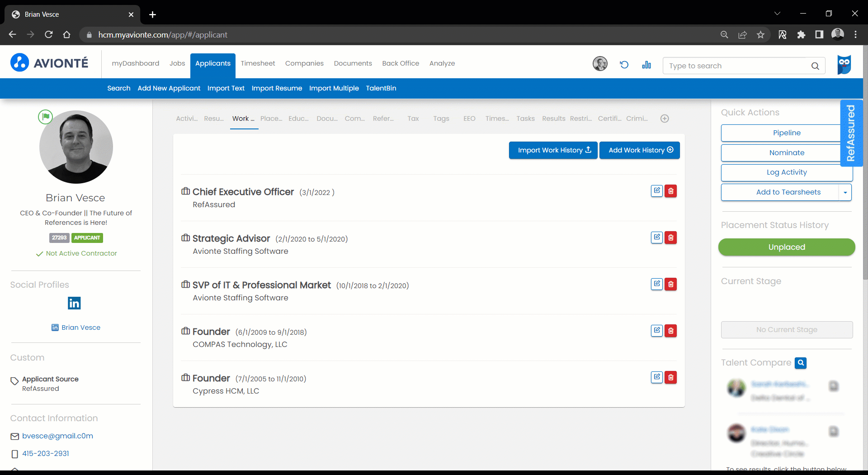Image resolution: width=868 pixels, height=475 pixels.
Task: Click the Talent Compare search icon
Action: [x=801, y=363]
